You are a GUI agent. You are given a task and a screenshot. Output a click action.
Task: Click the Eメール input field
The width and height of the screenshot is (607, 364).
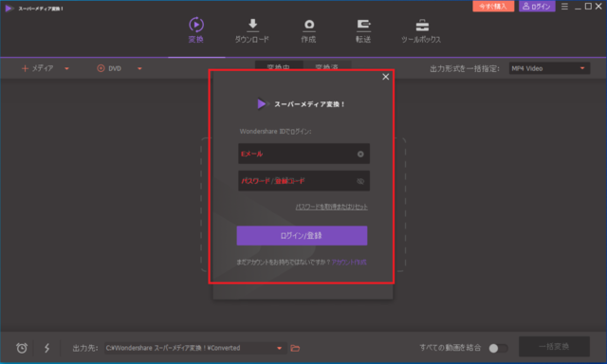tap(303, 154)
